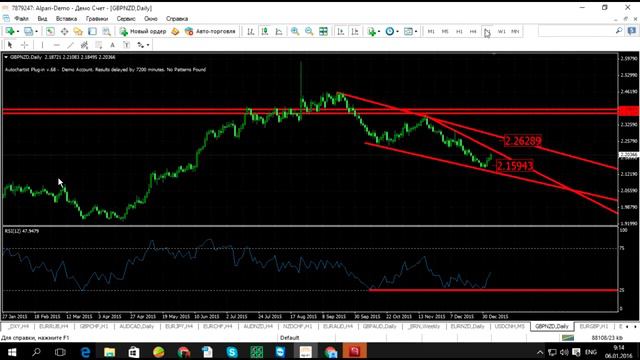Select the MN timeframe

pyautogui.click(x=515, y=31)
